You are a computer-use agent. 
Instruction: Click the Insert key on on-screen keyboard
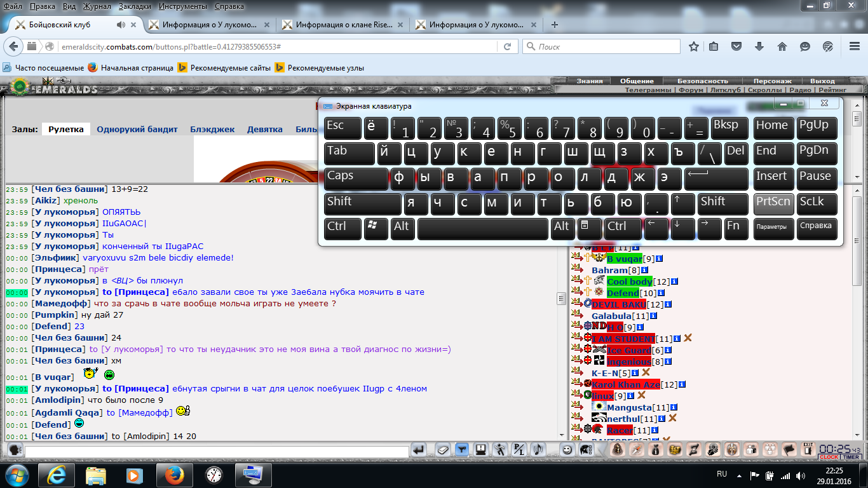[773, 179]
